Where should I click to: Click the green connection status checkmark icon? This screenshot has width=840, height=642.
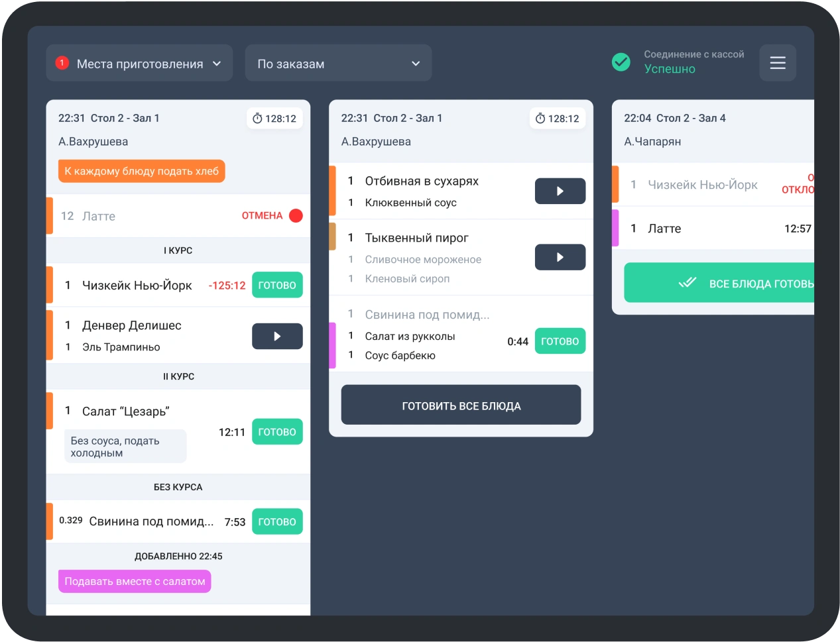pos(621,62)
